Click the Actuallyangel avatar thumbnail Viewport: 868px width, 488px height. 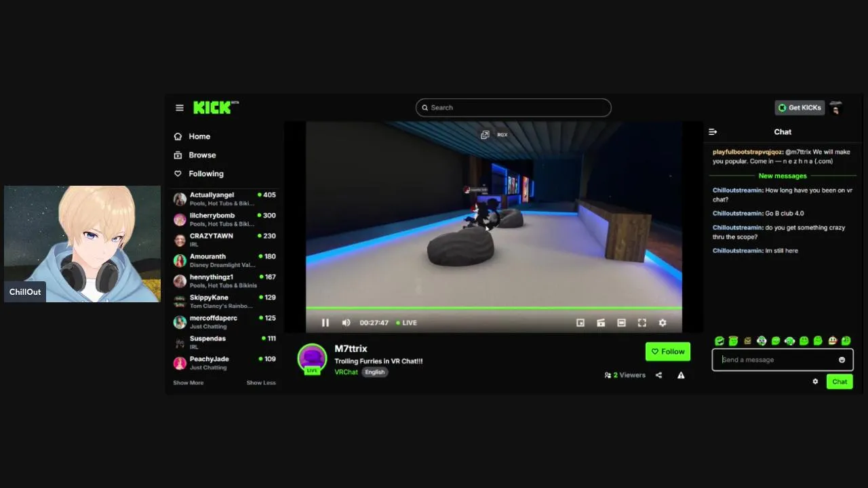click(180, 199)
